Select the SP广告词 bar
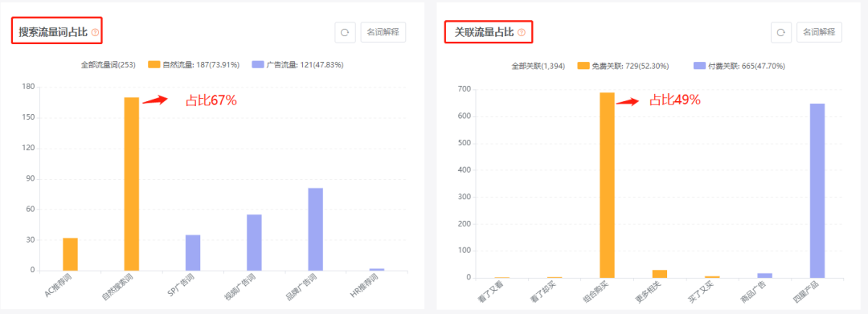The height and width of the screenshot is (314, 868). point(193,253)
